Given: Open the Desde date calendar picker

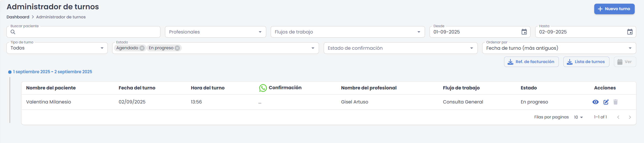Looking at the screenshot, I should (x=524, y=32).
